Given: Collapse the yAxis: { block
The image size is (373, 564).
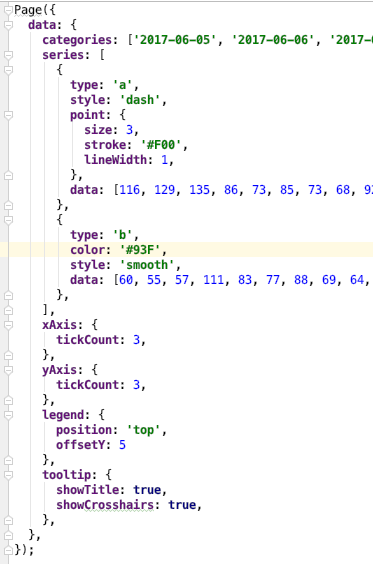Looking at the screenshot, I should pos(8,370).
